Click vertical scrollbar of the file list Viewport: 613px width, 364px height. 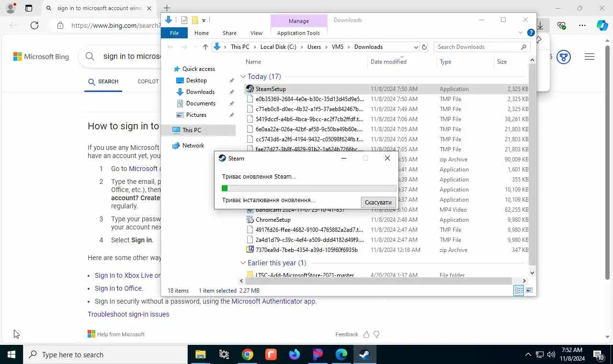(x=532, y=164)
